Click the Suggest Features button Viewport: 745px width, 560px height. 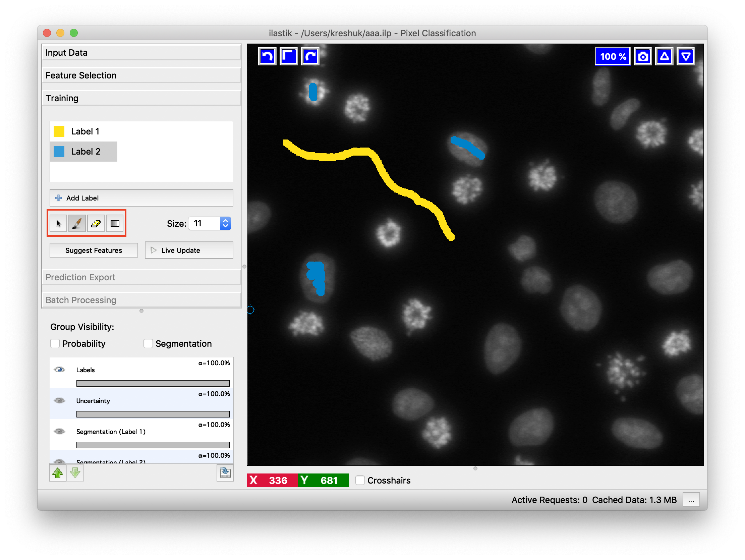(x=94, y=251)
